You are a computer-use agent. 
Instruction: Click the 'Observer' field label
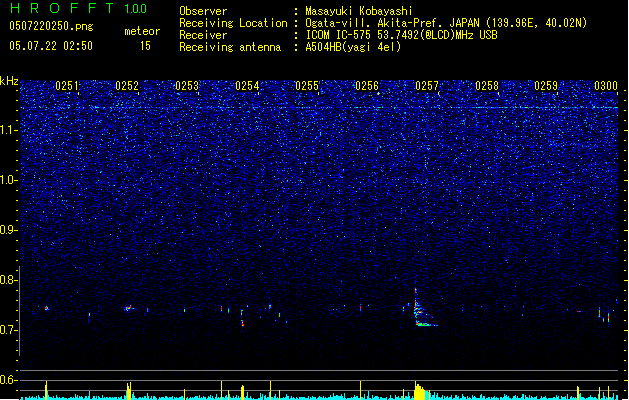[203, 11]
